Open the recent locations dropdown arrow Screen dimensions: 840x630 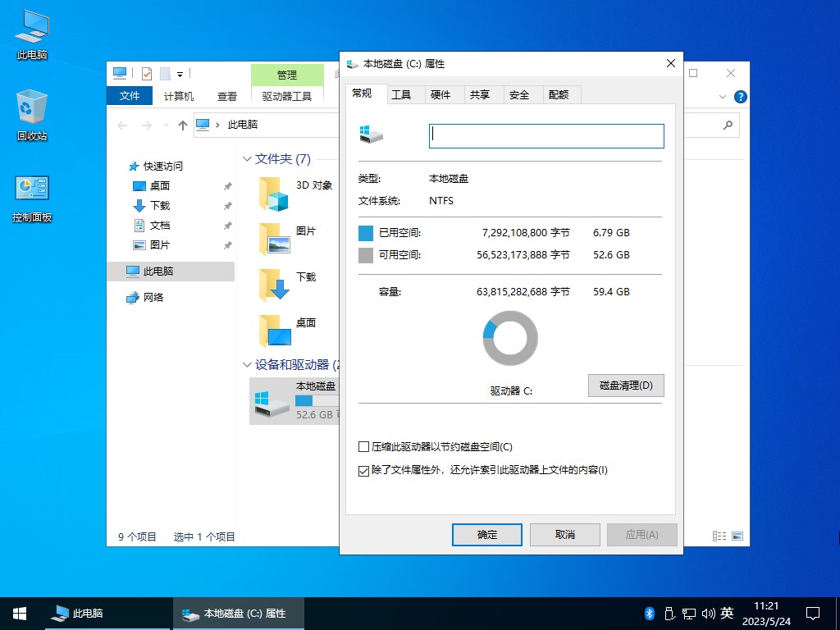click(166, 126)
